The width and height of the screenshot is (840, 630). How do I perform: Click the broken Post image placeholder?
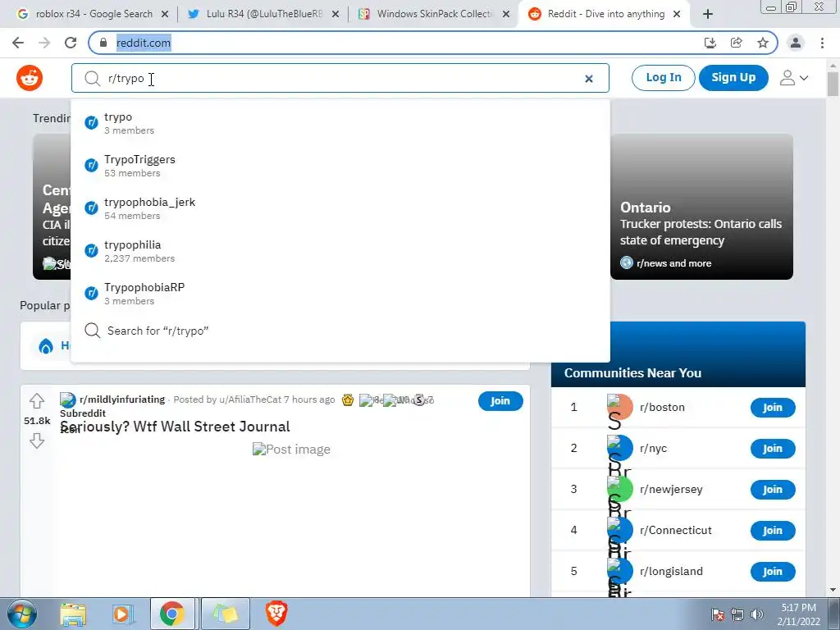291,450
